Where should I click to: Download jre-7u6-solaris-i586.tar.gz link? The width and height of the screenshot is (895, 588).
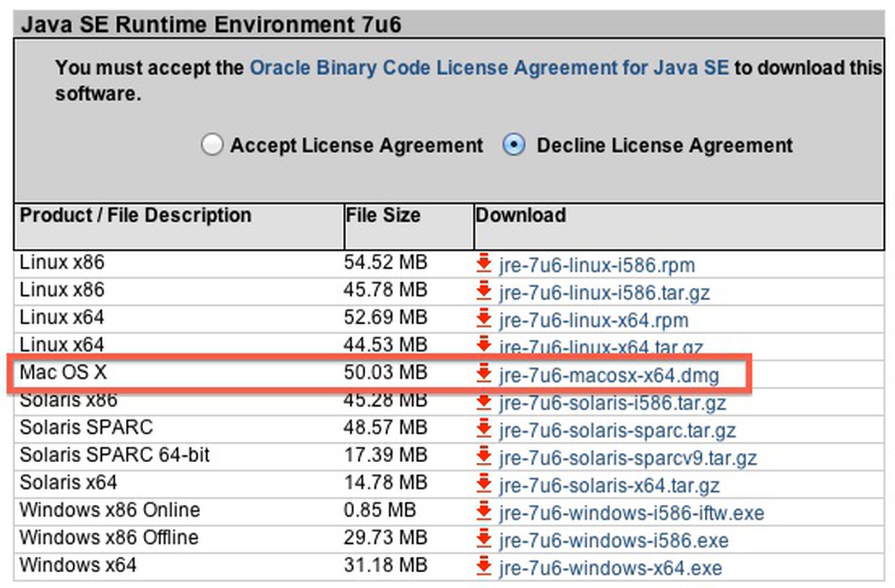click(613, 402)
